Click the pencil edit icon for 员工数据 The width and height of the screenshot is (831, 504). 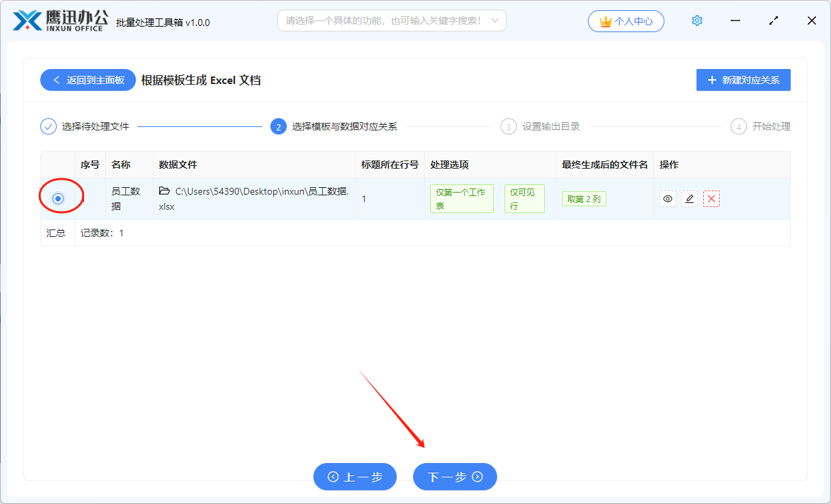pyautogui.click(x=690, y=199)
